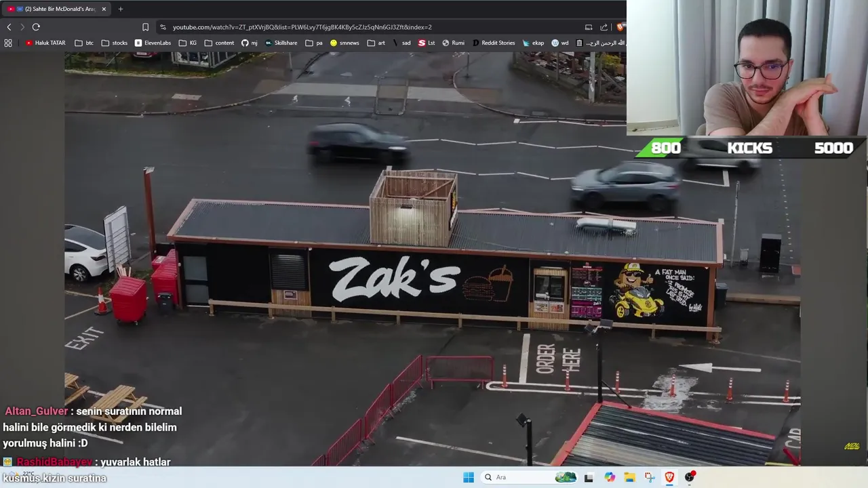Open site settings icon in address bar
The image size is (868, 488).
(x=163, y=27)
